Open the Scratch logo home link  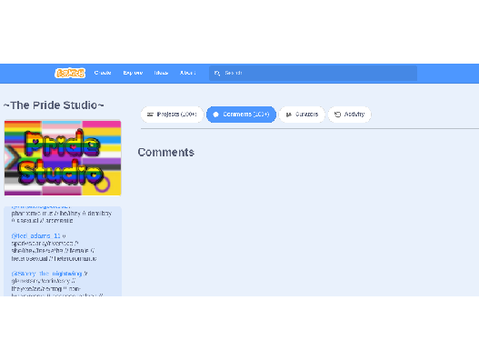70,73
